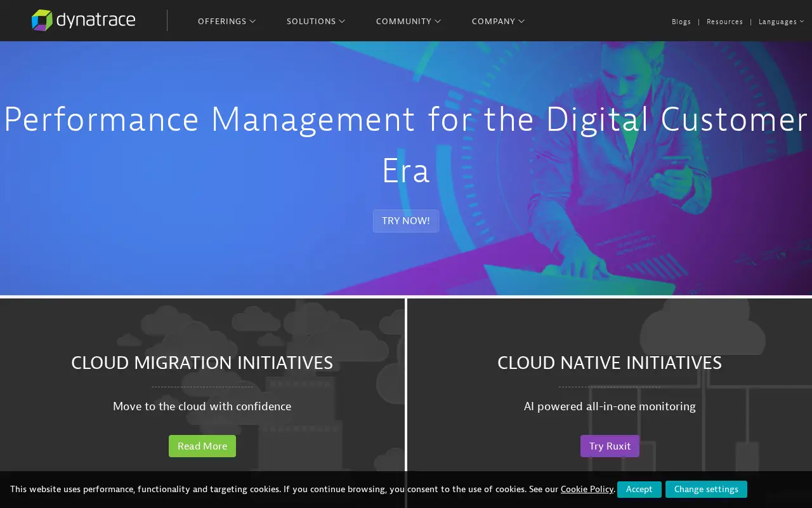Open the Cookie Policy link

pyautogui.click(x=587, y=489)
